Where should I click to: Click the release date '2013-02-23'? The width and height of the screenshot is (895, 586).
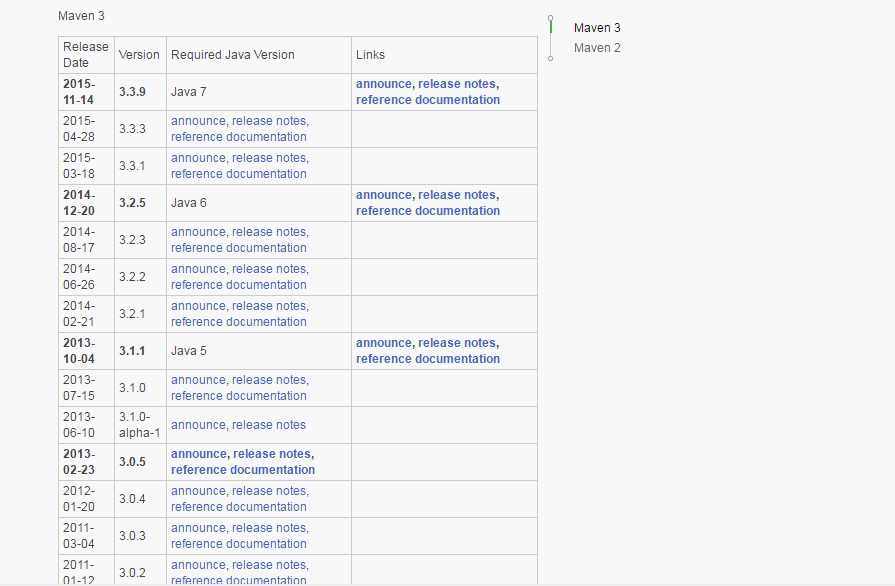79,462
